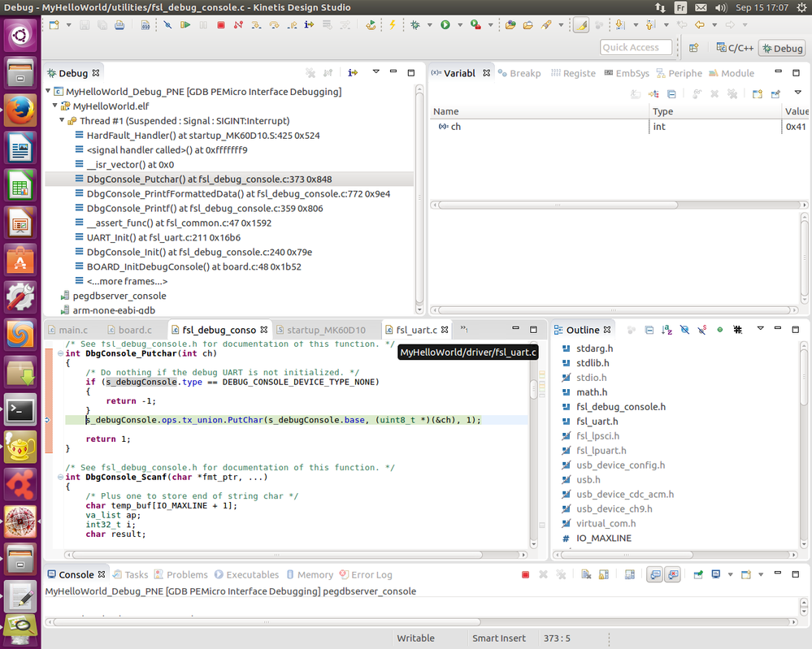Toggle the C/C++ perspective button
The height and width of the screenshot is (649, 812).
click(x=736, y=48)
